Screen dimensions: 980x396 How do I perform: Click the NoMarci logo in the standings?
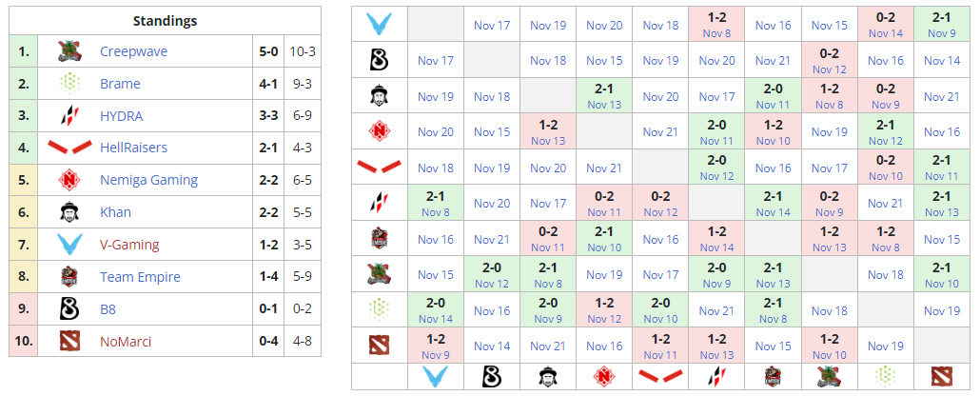[x=69, y=341]
